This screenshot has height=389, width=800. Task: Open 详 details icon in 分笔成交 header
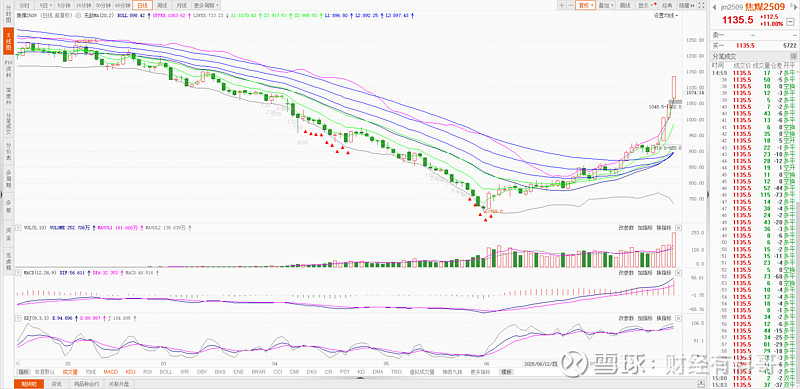793,55
